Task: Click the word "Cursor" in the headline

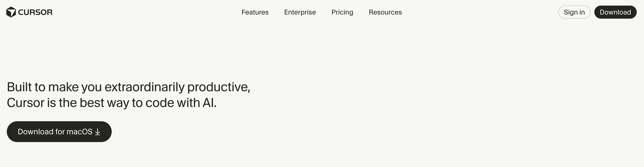Action: click(x=25, y=103)
